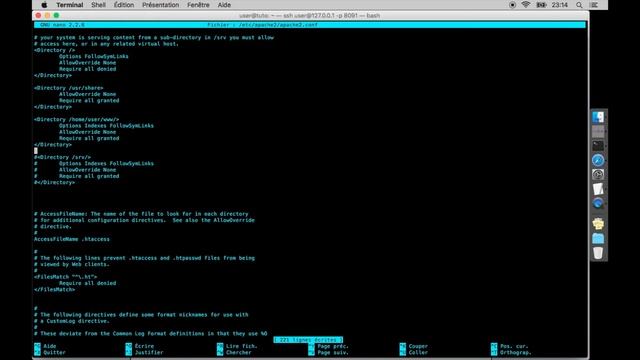Screen dimensions: 640x360
Task: Click the Aide shortcut in nano footer
Action: click(45, 346)
